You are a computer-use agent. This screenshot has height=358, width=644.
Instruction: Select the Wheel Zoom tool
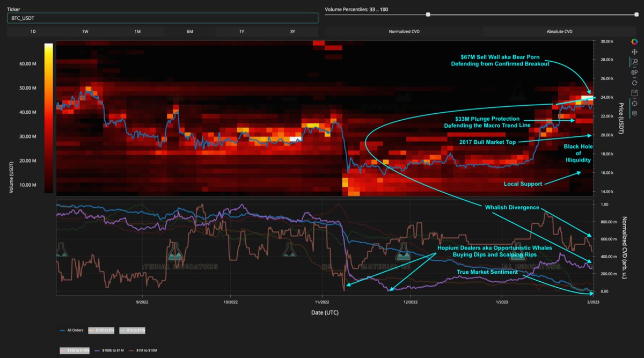tap(634, 72)
